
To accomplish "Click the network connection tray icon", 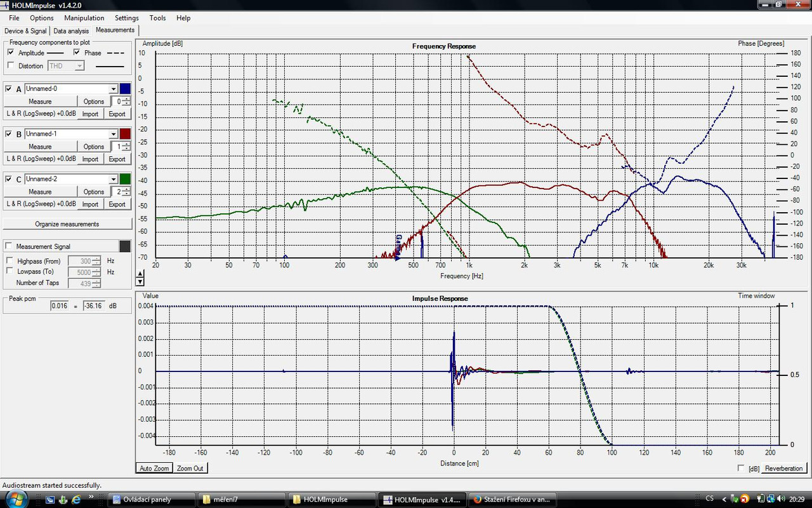I will 770,500.
